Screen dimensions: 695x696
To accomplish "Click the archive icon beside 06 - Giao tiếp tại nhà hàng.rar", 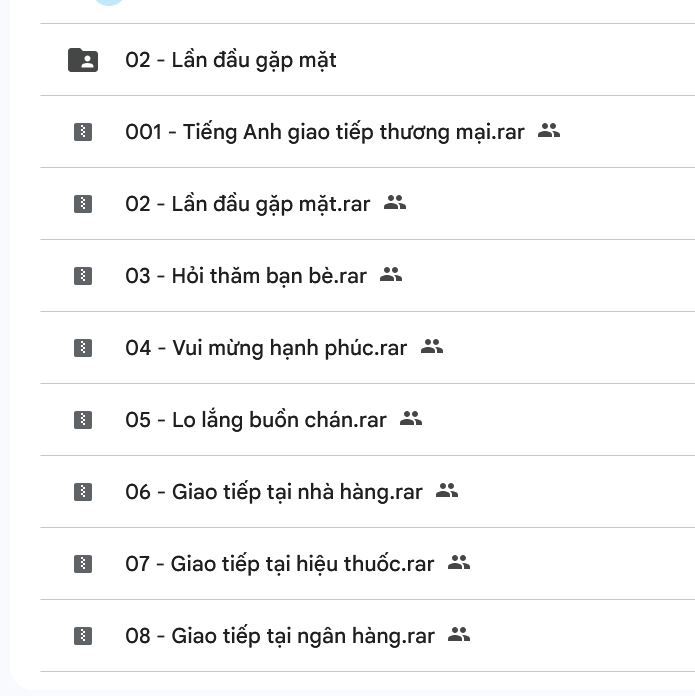I will [x=83, y=492].
